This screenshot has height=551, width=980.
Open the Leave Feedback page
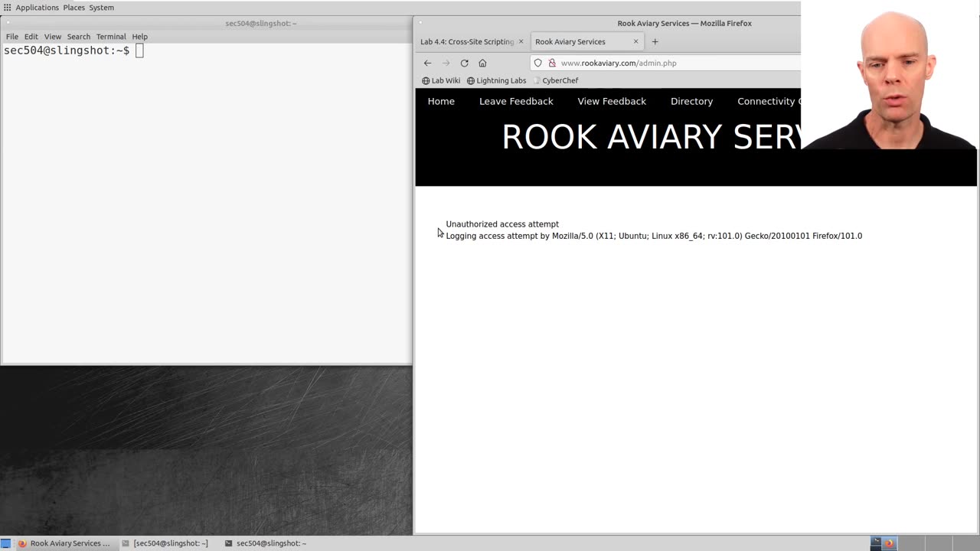coord(516,101)
